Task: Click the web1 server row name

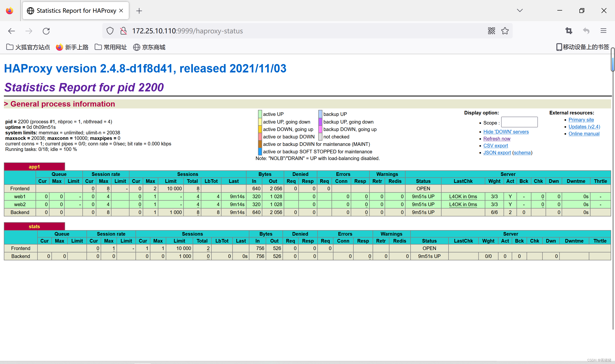Action: coord(20,197)
